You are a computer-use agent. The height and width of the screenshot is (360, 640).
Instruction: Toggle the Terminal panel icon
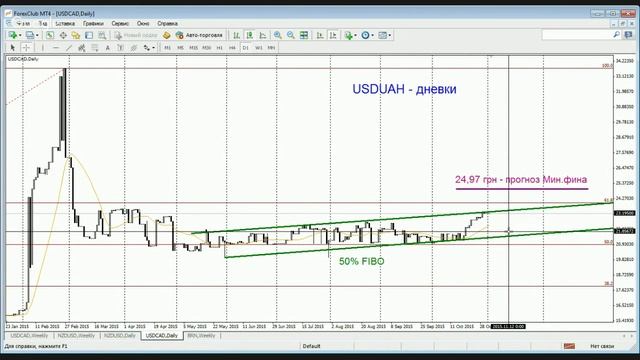[89, 36]
